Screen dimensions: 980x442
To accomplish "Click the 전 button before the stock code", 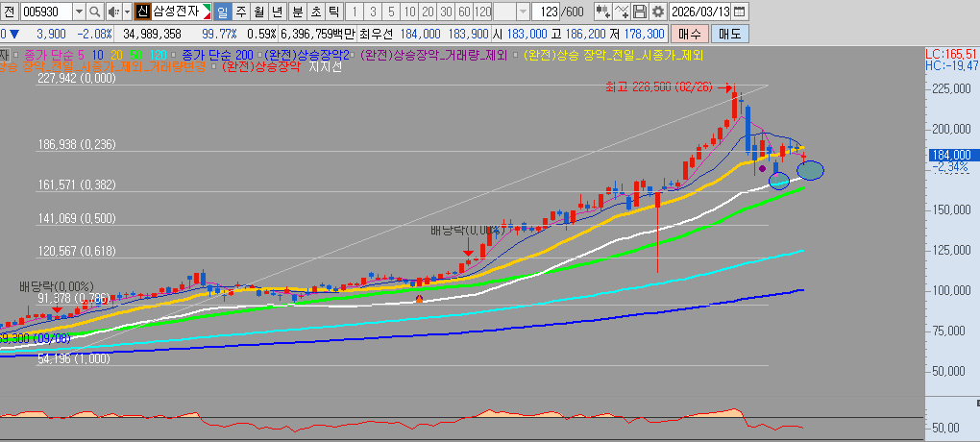I will [x=9, y=12].
